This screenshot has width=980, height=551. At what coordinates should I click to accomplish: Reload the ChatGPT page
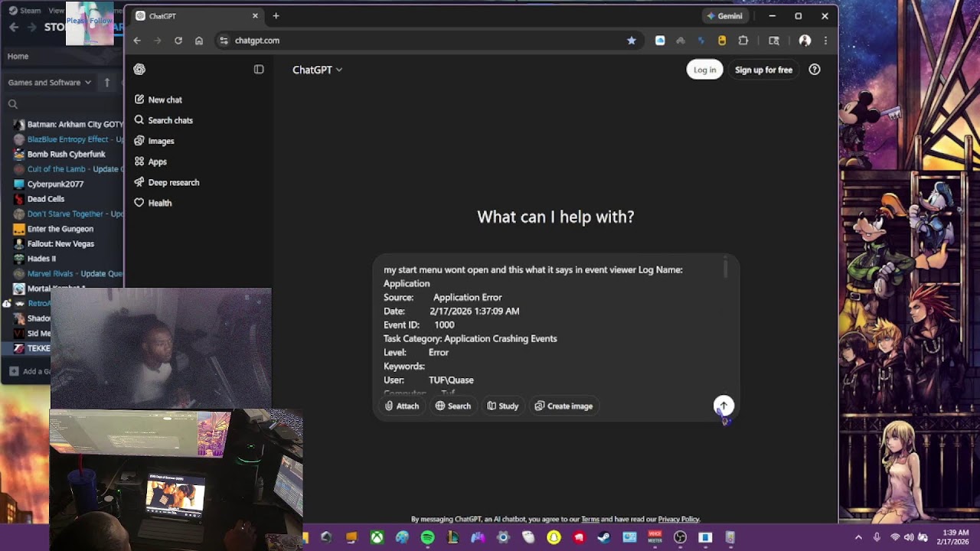(x=178, y=41)
